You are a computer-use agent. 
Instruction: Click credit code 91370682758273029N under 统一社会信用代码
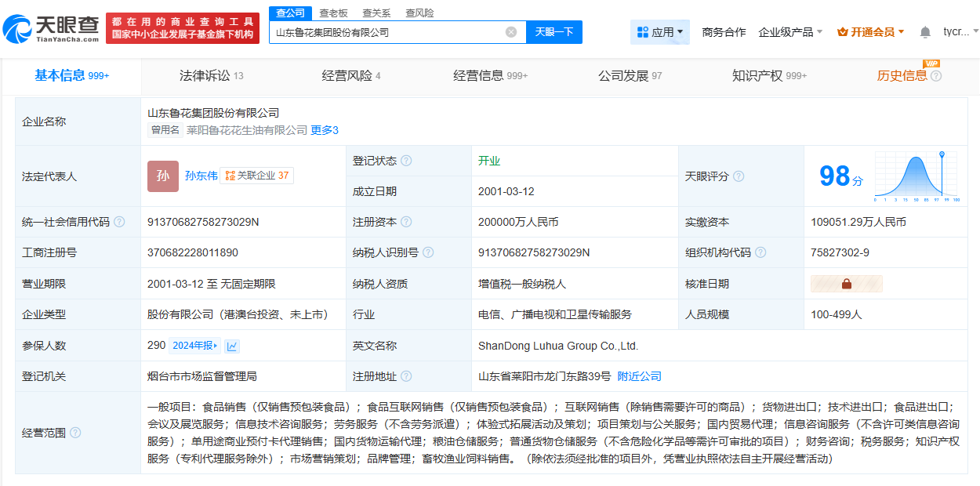pyautogui.click(x=203, y=222)
